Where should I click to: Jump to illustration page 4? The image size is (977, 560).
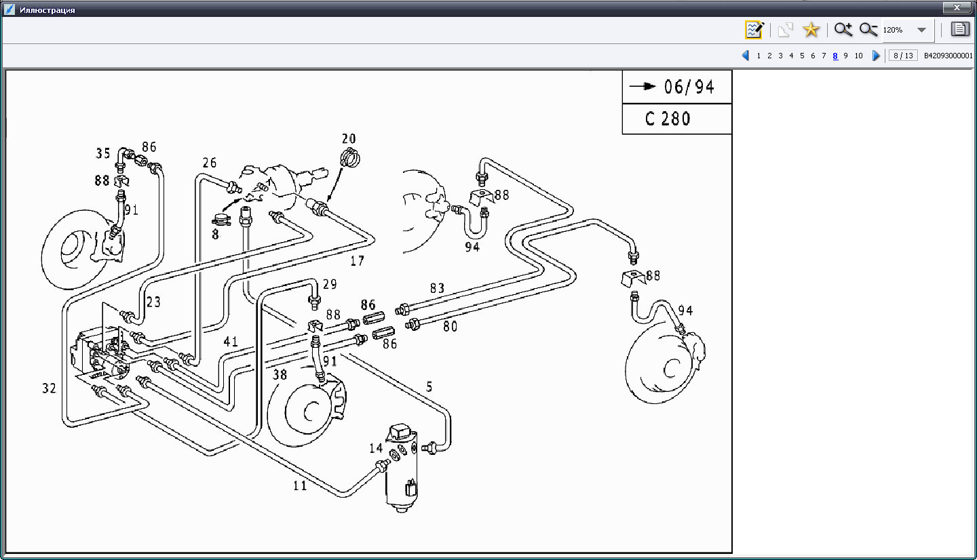pyautogui.click(x=791, y=56)
